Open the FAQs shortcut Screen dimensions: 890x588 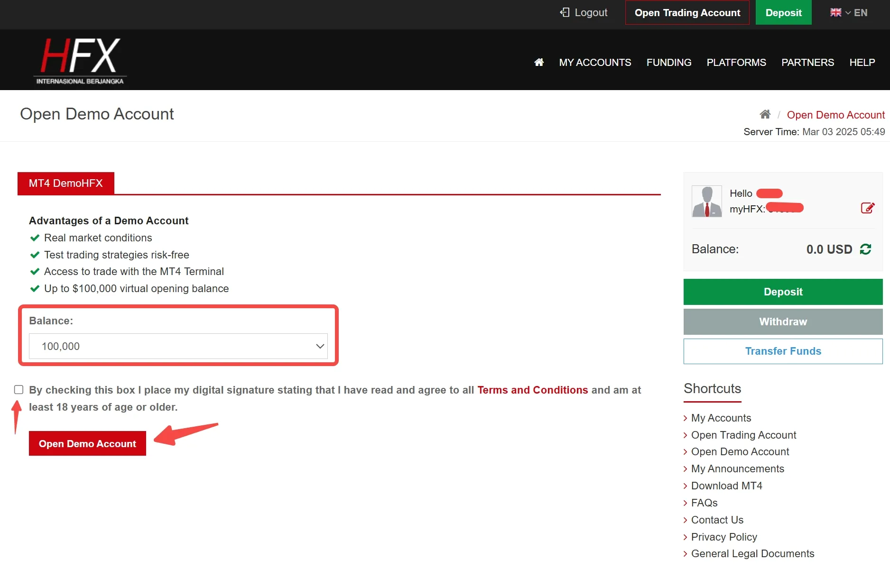click(705, 503)
